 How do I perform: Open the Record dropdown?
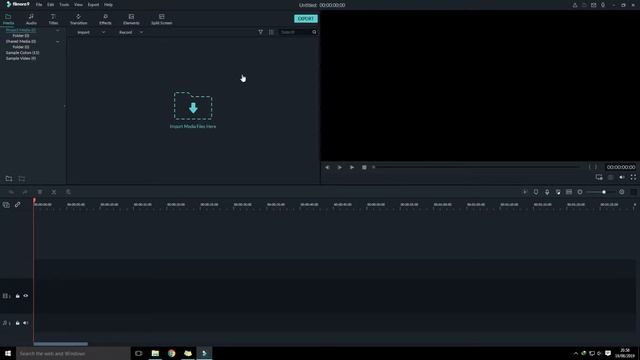click(131, 32)
